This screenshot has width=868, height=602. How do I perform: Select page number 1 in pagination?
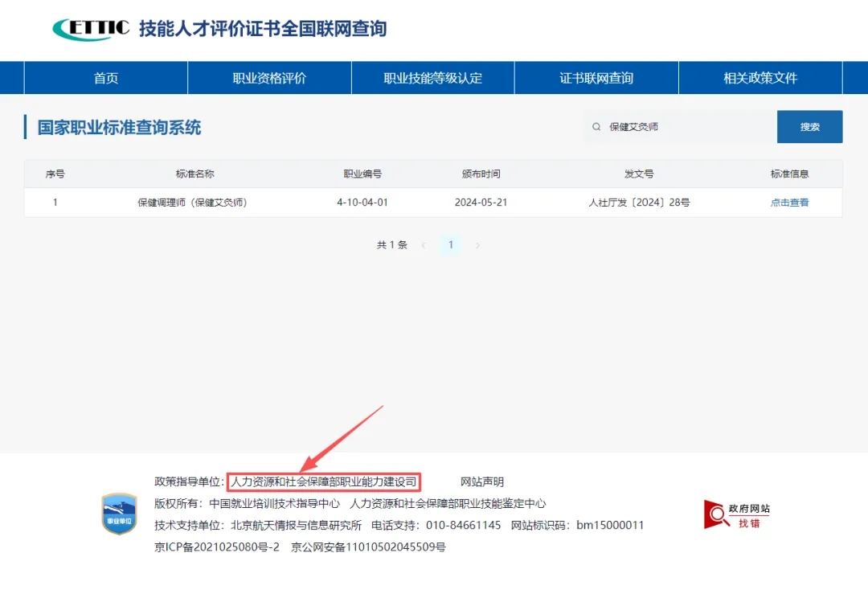coord(451,245)
